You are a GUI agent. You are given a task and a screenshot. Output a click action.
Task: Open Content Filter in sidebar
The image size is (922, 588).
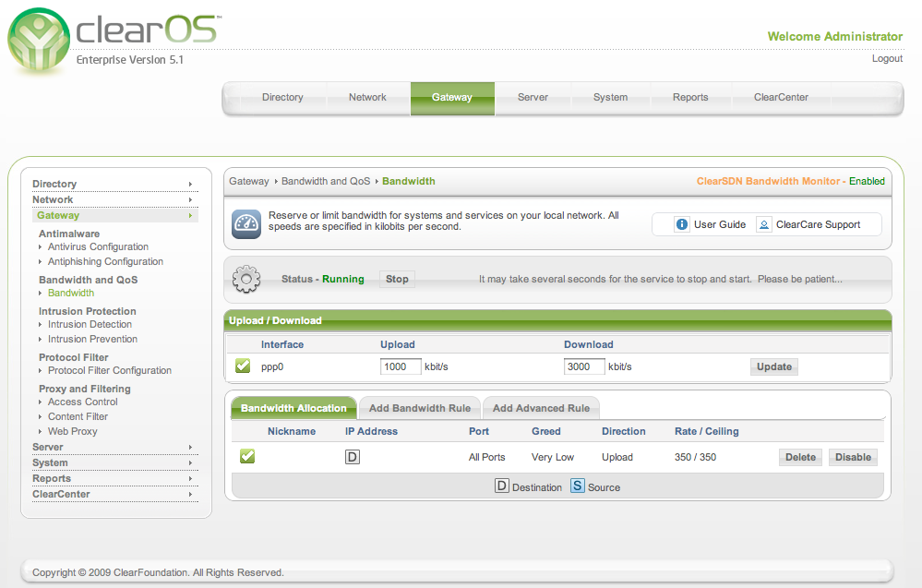(78, 416)
